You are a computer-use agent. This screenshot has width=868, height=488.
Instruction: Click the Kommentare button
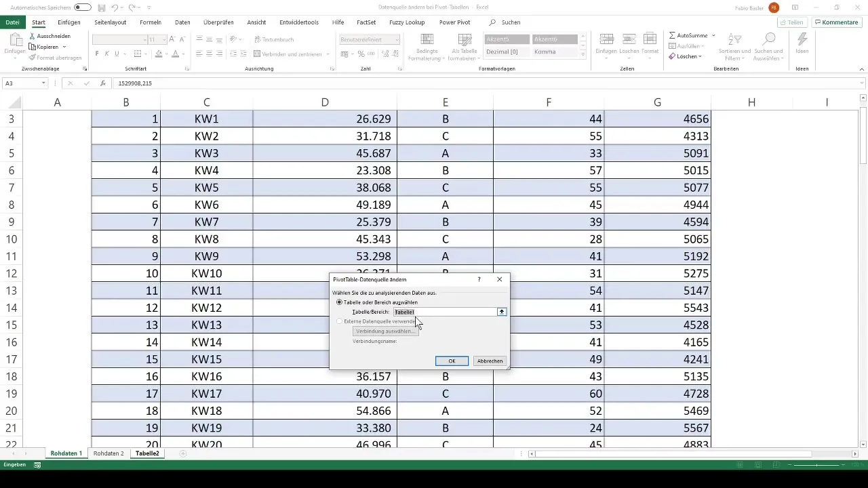tap(836, 22)
